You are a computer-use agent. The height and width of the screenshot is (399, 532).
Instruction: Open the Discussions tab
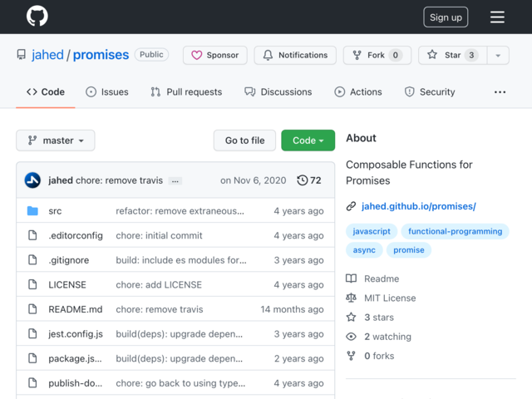tap(278, 92)
